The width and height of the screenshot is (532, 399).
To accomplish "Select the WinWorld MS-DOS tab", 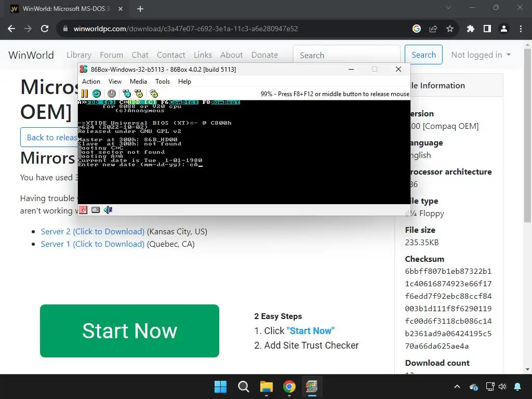I will tap(67, 9).
